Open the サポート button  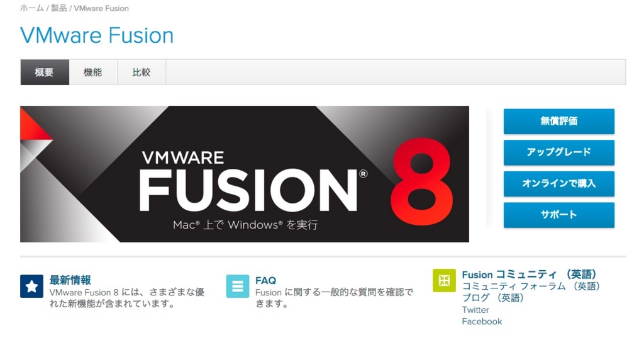(559, 215)
